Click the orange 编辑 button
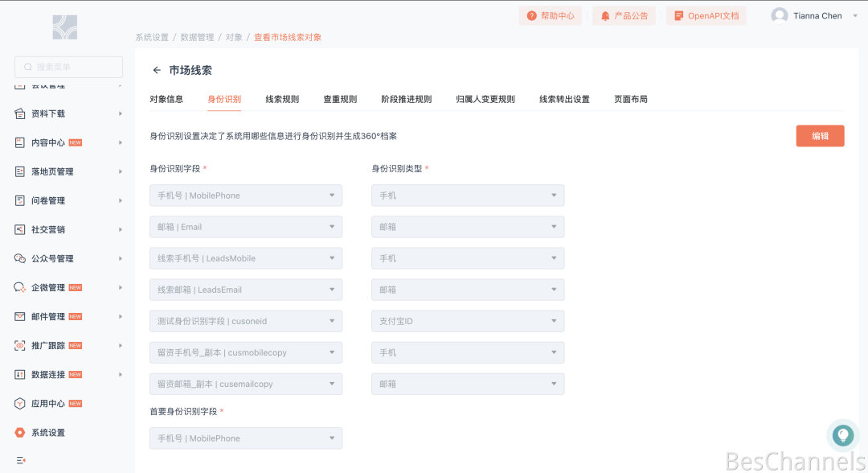Image resolution: width=868 pixels, height=473 pixels. [820, 136]
